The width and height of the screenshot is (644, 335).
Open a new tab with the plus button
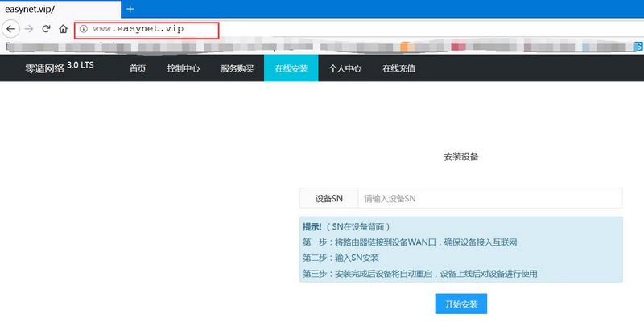[130, 8]
